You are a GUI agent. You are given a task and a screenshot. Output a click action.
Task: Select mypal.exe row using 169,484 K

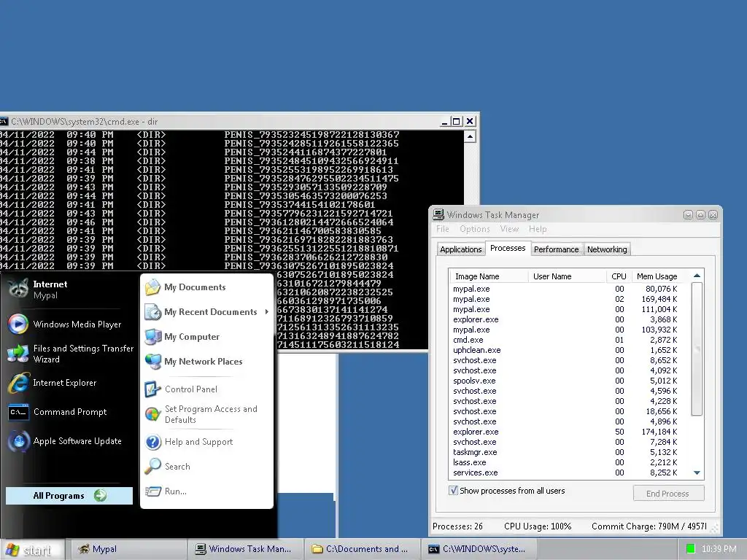pos(569,299)
